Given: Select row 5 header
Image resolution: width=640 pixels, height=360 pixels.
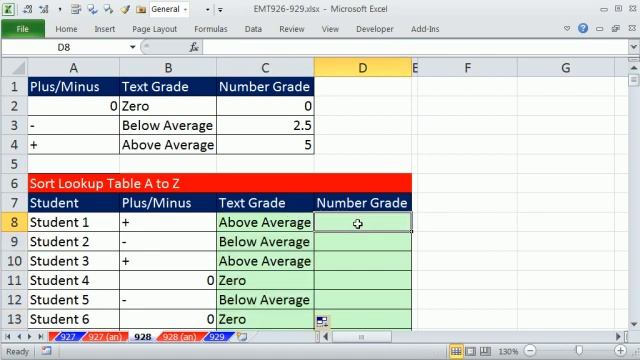Looking at the screenshot, I should coord(14,164).
